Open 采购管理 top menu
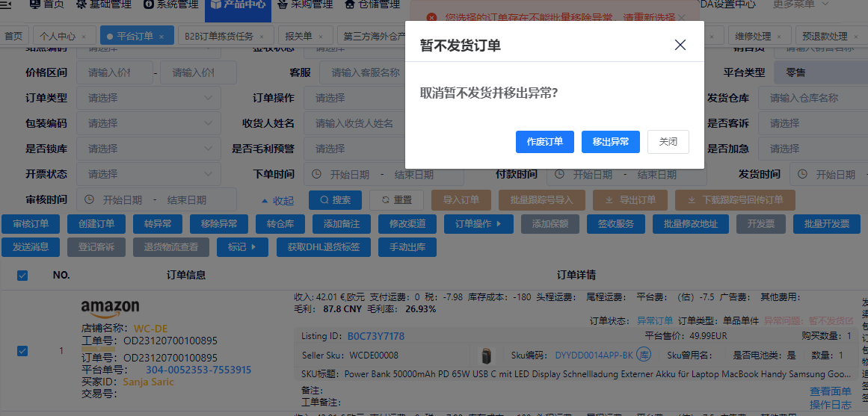Image resolution: width=868 pixels, height=416 pixels. (x=305, y=5)
